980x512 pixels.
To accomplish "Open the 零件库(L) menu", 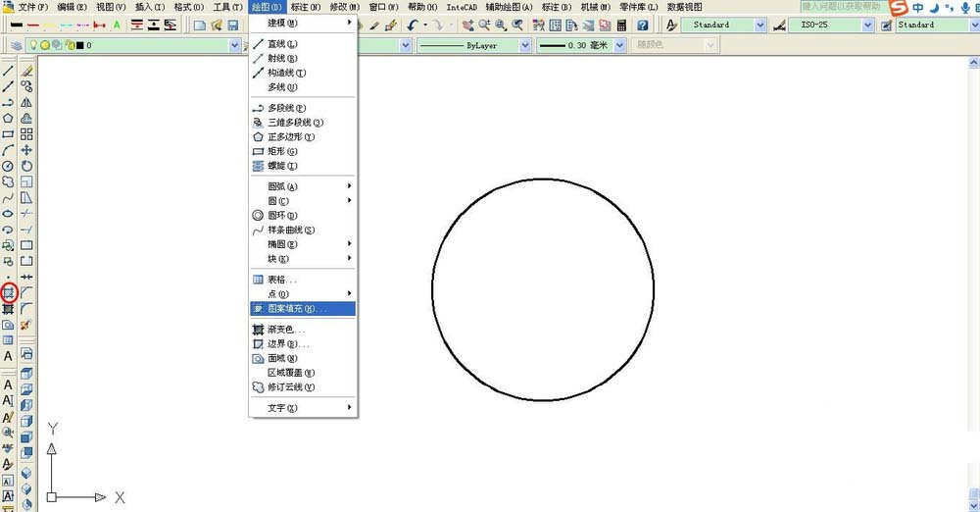I will pos(639,7).
